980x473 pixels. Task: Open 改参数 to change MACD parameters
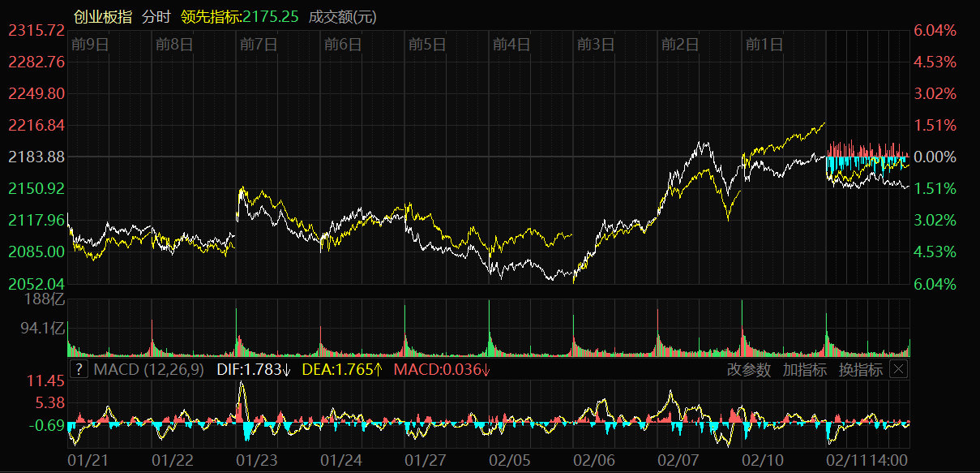click(748, 370)
